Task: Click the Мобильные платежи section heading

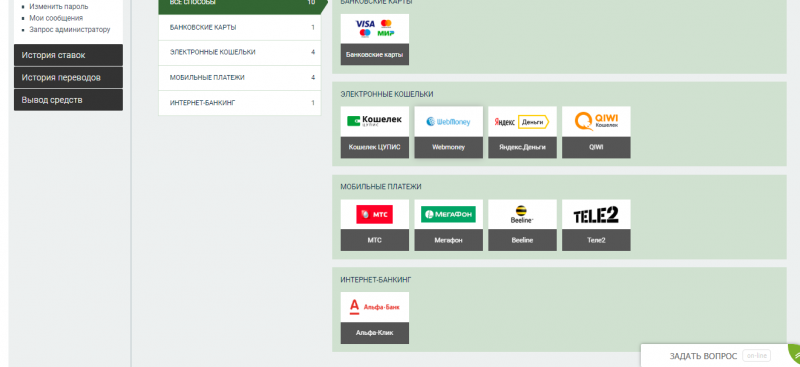Action: [x=381, y=187]
